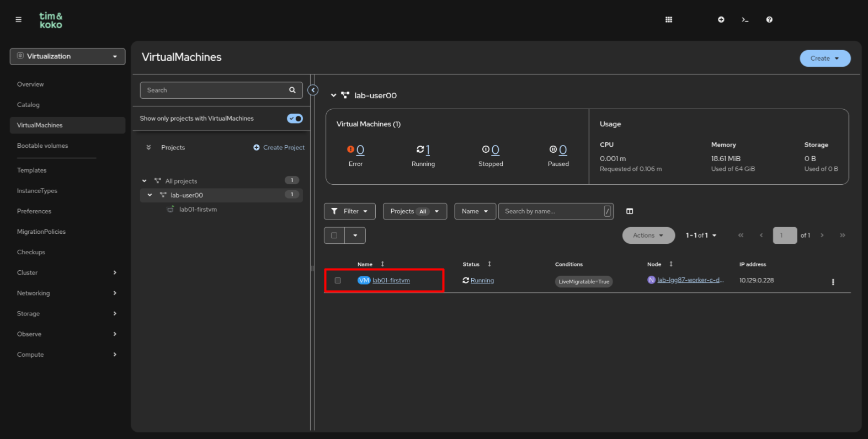The width and height of the screenshot is (868, 439).
Task: Open the help question mark icon
Action: [769, 20]
